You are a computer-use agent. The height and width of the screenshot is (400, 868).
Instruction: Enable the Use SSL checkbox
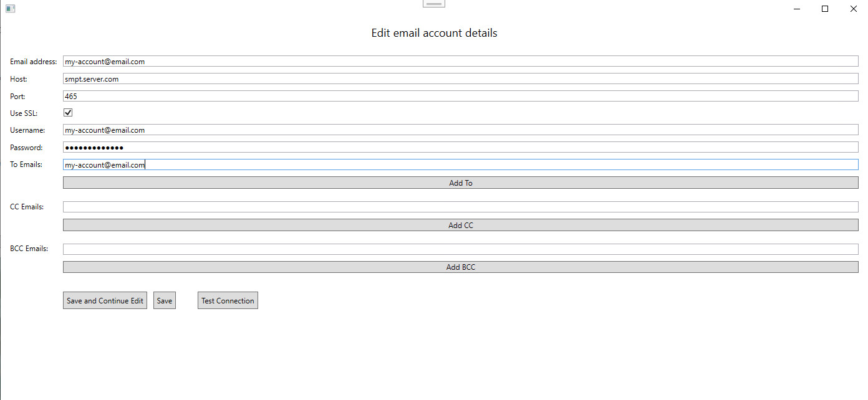(68, 112)
